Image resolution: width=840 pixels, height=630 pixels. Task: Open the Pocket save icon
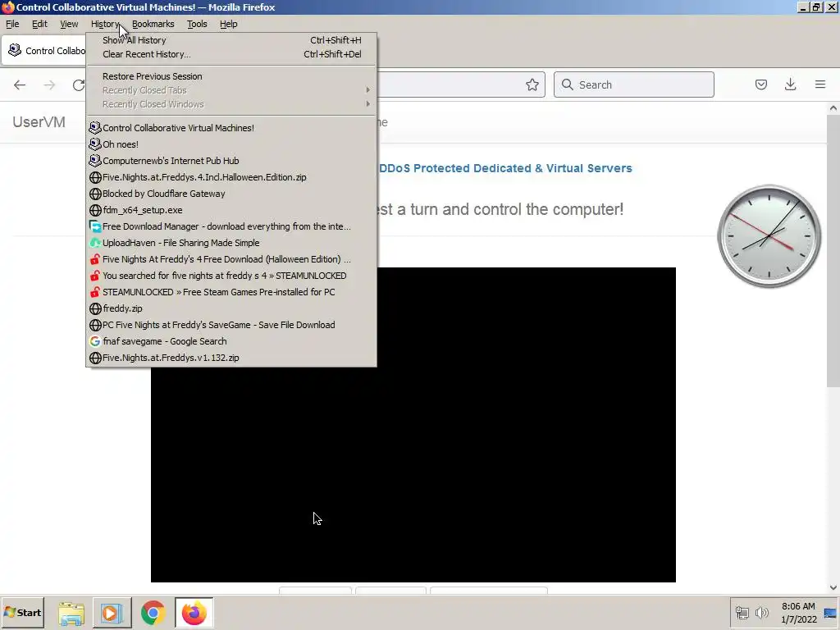(760, 84)
